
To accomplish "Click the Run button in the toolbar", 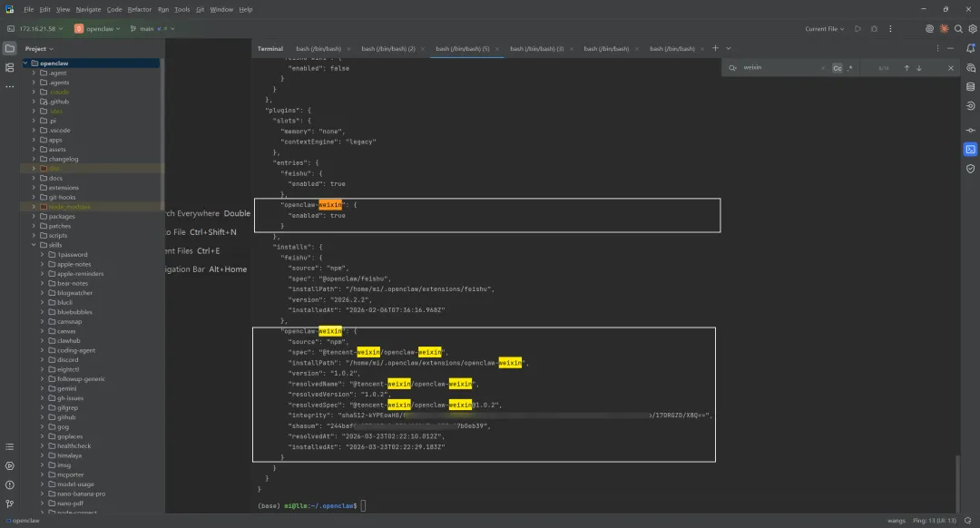I will (857, 29).
